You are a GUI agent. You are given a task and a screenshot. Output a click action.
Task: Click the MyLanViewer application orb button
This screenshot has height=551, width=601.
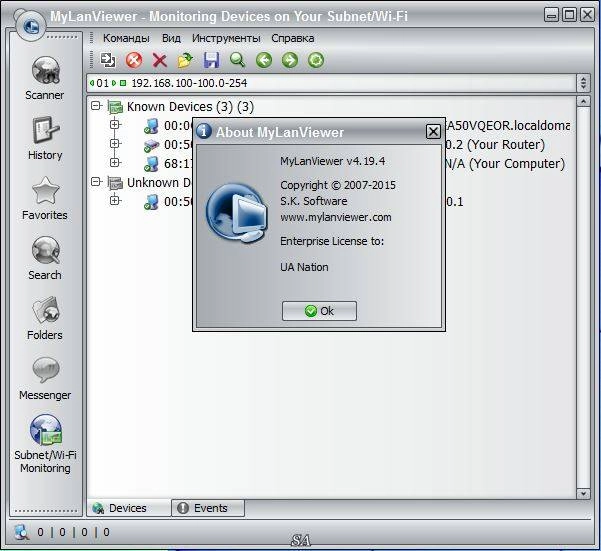(31, 26)
